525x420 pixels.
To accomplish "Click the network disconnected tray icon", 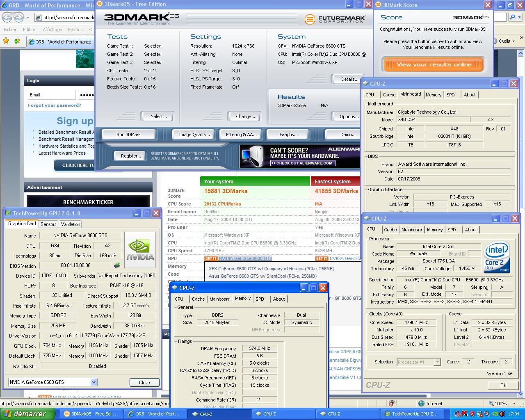I will [x=457, y=413].
